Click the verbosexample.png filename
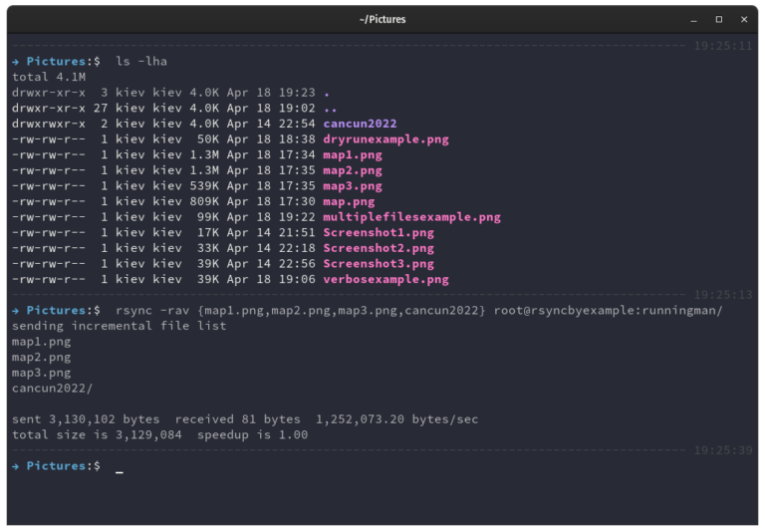765x532 pixels. [385, 280]
